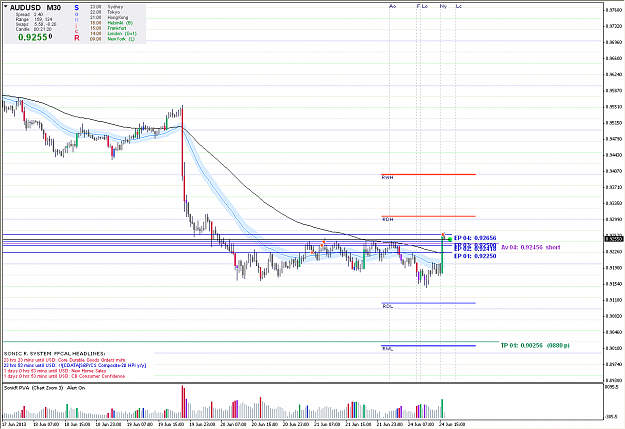The height and width of the screenshot is (429, 625).
Task: Click the Frankfurt session time row
Action: tap(108, 28)
